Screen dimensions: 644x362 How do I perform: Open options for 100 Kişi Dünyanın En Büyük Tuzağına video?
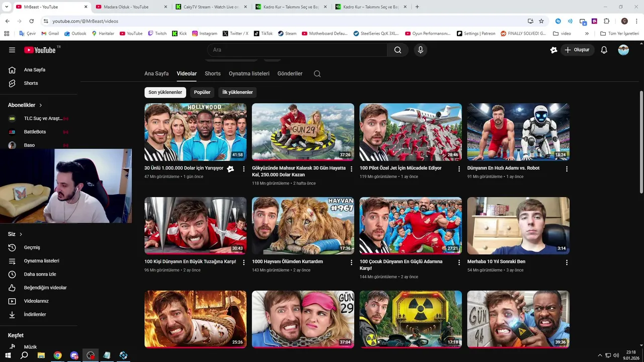point(244,262)
